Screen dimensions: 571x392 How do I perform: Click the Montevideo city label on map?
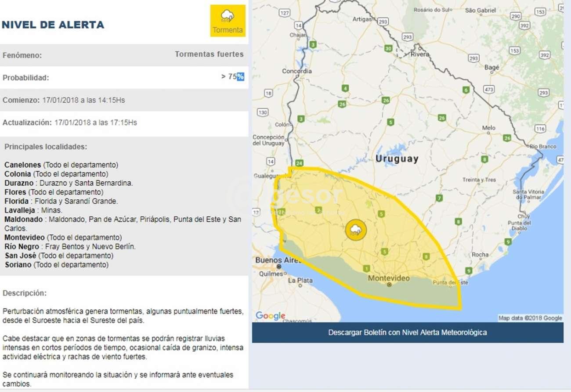389,278
